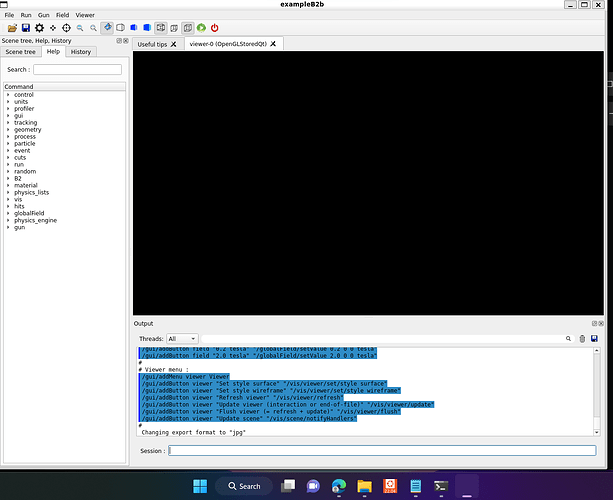Expand the physics_lists command node
The width and height of the screenshot is (613, 500).
[x=8, y=192]
